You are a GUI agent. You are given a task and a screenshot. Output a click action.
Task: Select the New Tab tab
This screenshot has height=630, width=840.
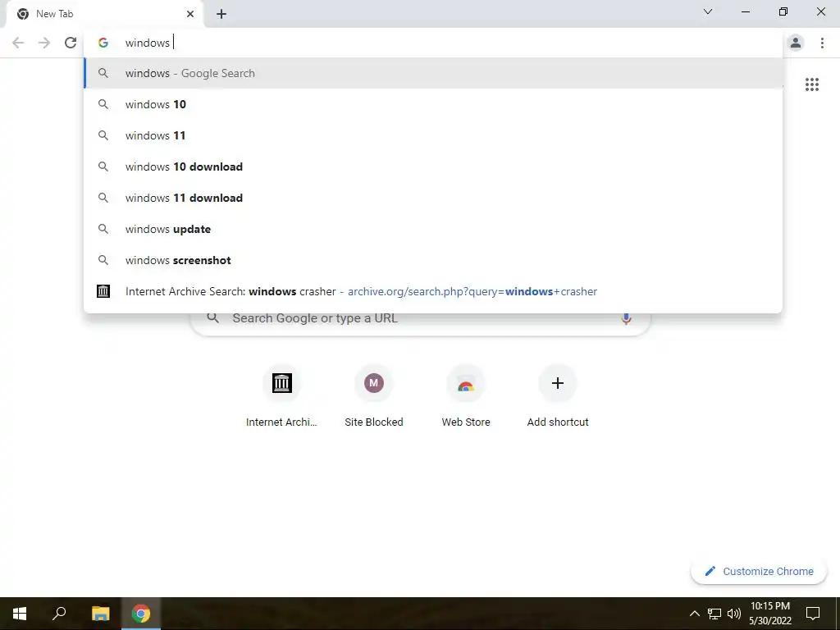[104, 14]
